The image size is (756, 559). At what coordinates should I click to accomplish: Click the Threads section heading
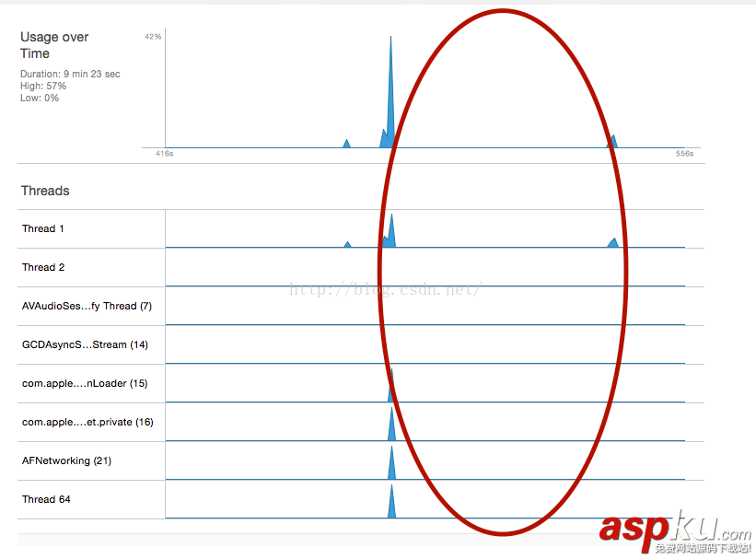click(45, 191)
